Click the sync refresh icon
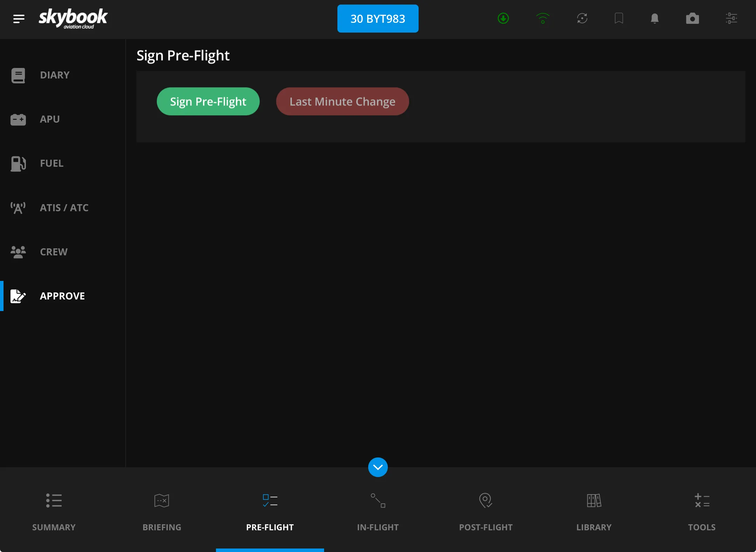The image size is (756, 552). pos(582,18)
